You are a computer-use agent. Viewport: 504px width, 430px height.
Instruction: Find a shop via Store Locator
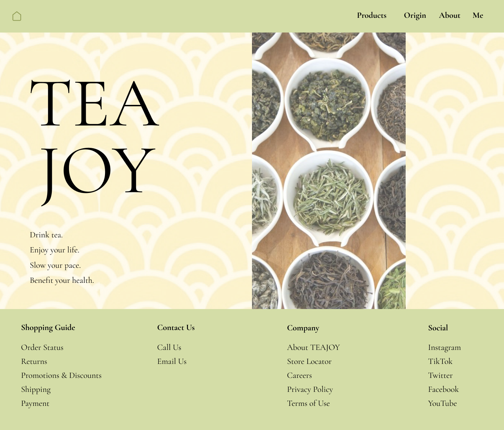(x=309, y=361)
